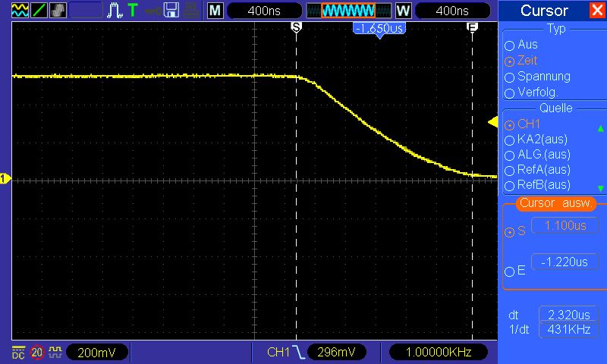Select RefB(aus) as cursor source
Viewport: 607px width, 364px height.
coord(537,185)
